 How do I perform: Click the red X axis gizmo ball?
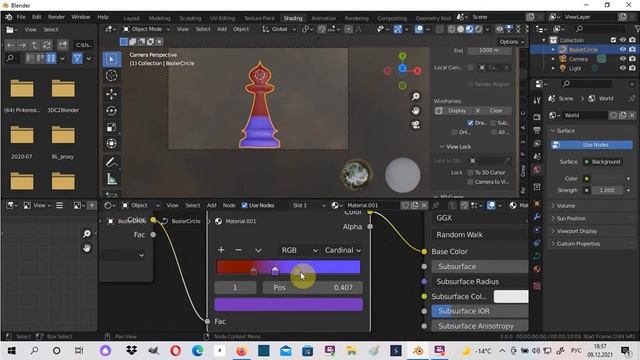point(417,71)
